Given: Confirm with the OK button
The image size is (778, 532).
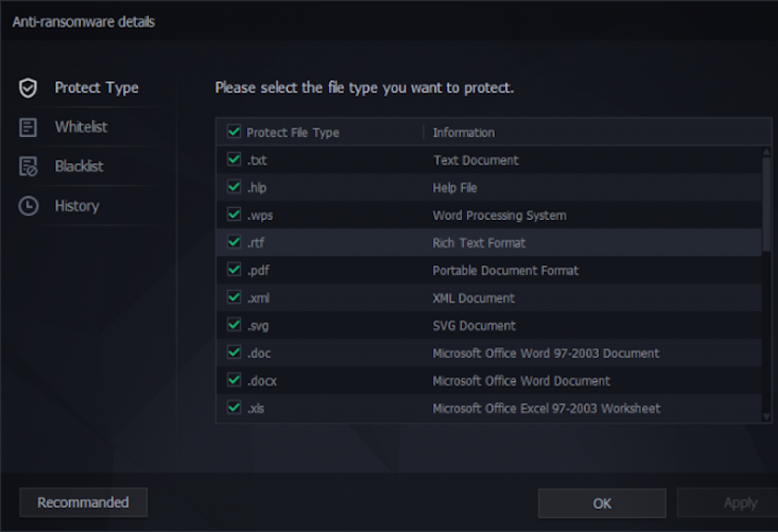Looking at the screenshot, I should pyautogui.click(x=602, y=503).
